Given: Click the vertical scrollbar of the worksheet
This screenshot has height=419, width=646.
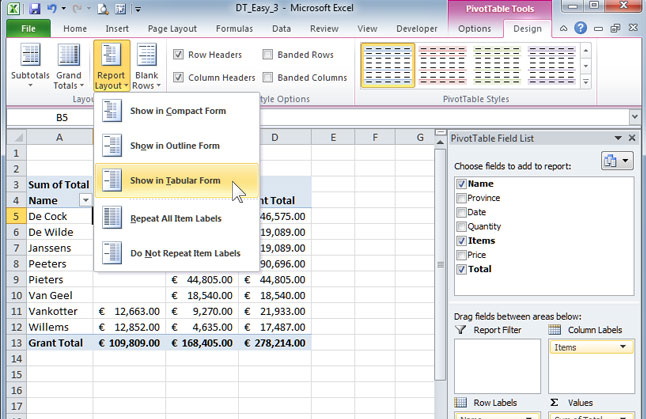Looking at the screenshot, I should 440,264.
